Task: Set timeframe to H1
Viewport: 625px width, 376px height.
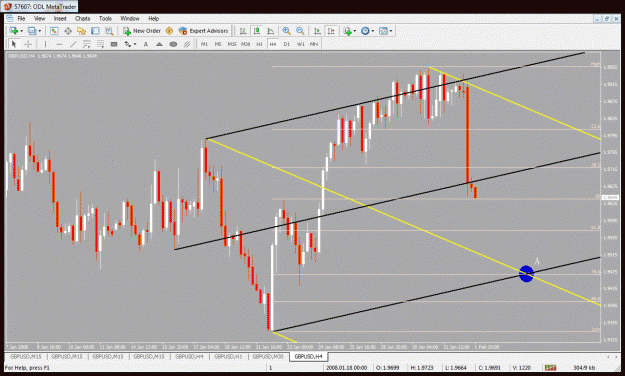Action: pos(259,44)
